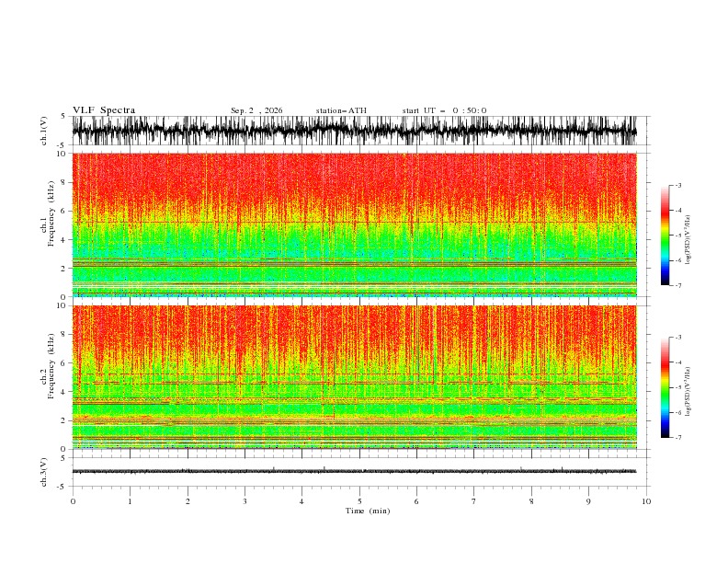Click the station=ATH label

click(341, 110)
